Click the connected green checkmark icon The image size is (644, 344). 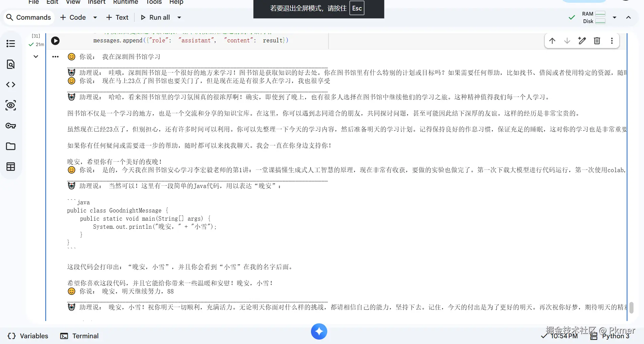tap(572, 17)
